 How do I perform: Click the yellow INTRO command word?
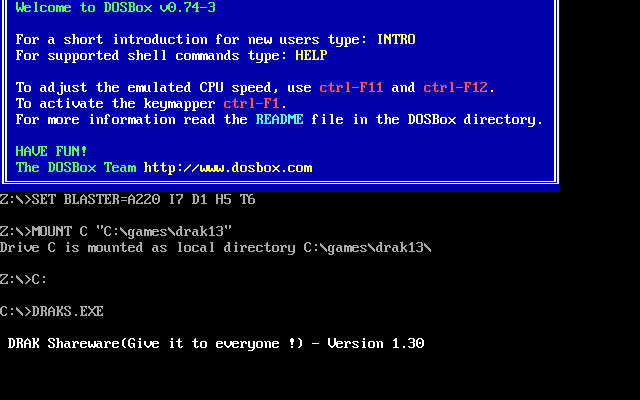396,40
